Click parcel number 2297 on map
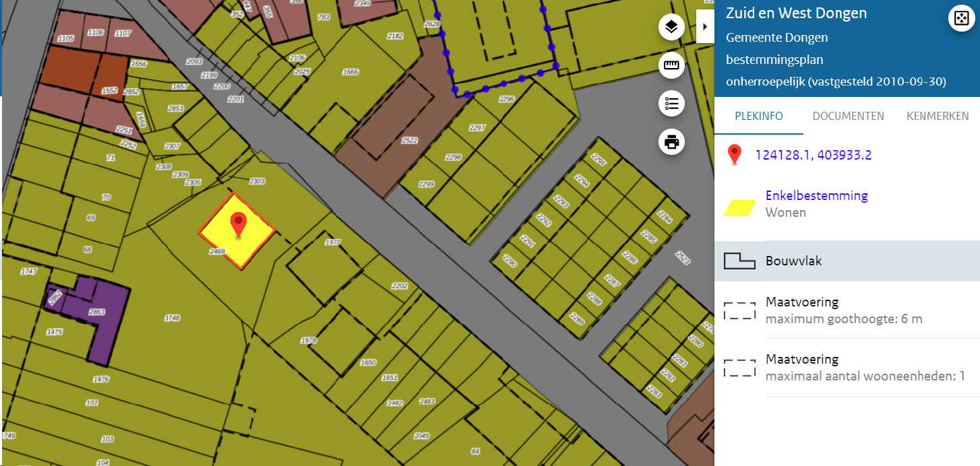Image resolution: width=980 pixels, height=466 pixels. click(x=477, y=127)
